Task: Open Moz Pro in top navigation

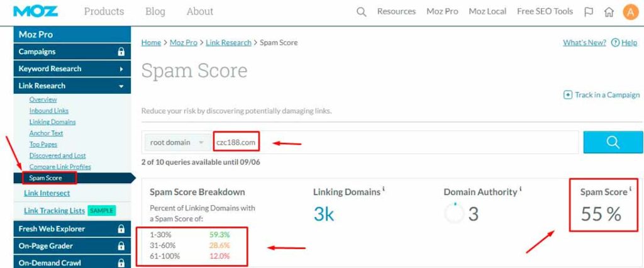Action: [442, 12]
